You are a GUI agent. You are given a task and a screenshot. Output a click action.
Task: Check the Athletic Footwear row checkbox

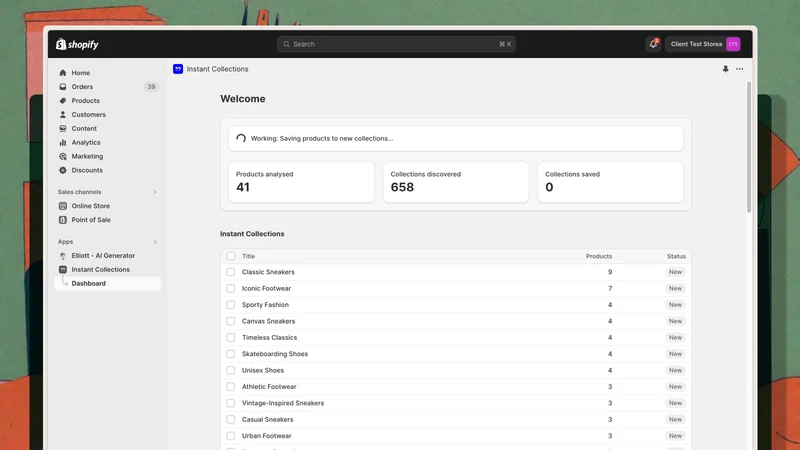(x=231, y=387)
